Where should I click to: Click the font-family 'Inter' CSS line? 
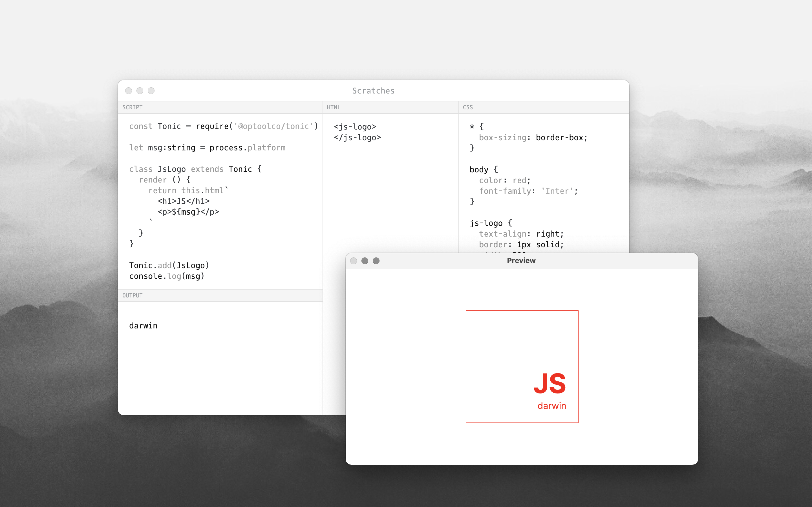coord(528,191)
